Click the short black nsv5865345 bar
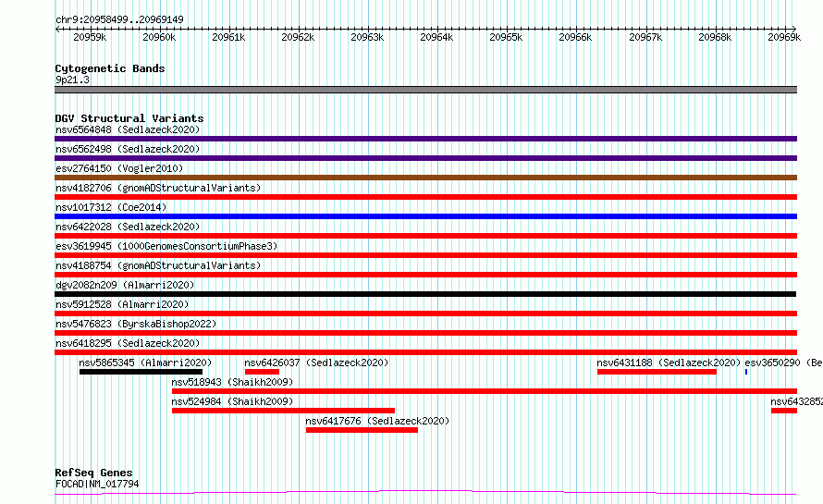Viewport: 823px width, 504px height. point(141,372)
